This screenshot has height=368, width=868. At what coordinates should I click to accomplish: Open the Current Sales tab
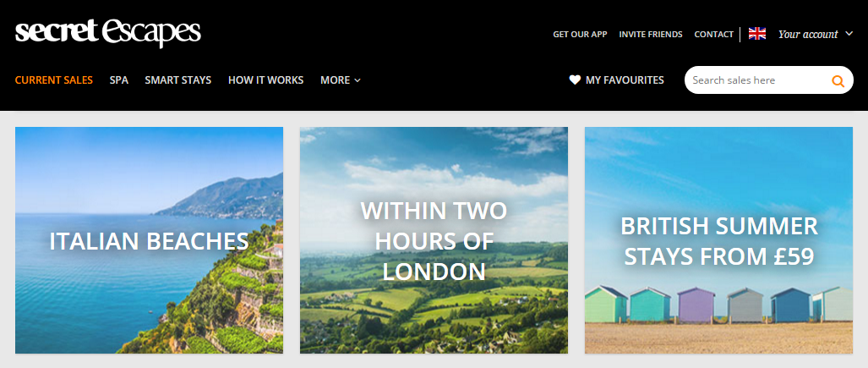(x=54, y=80)
